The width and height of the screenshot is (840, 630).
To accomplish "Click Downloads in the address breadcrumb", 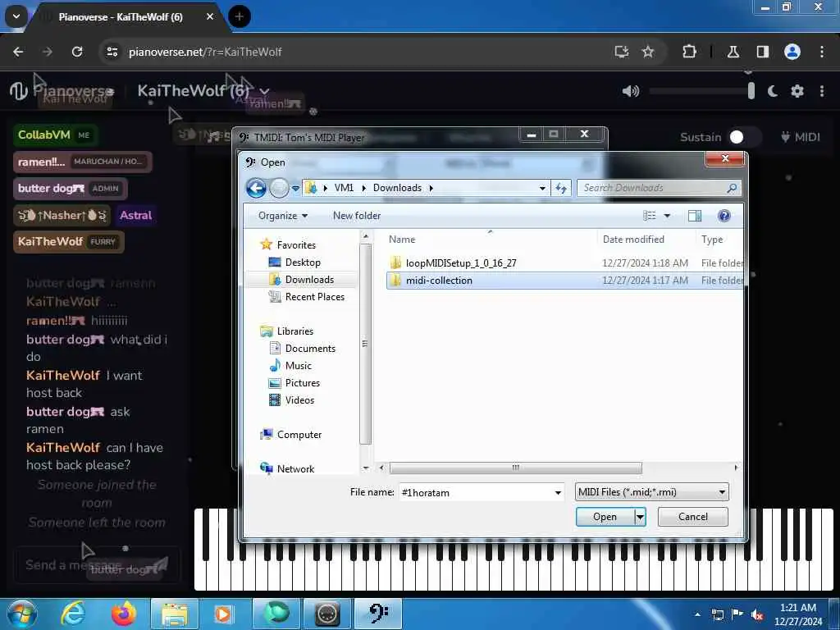I will [x=397, y=188].
